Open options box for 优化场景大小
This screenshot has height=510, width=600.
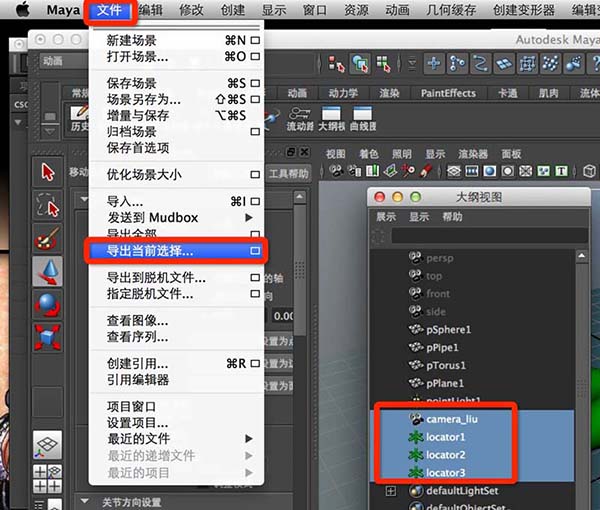click(255, 174)
